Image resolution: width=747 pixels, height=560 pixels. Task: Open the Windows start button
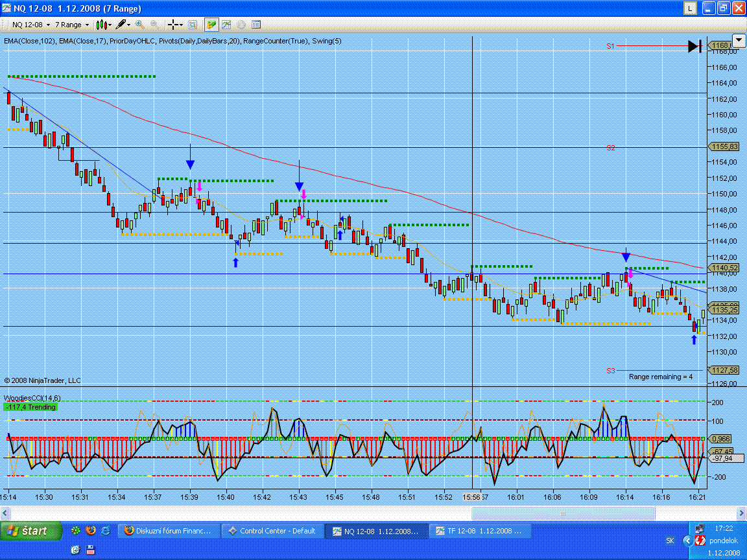tap(30, 531)
